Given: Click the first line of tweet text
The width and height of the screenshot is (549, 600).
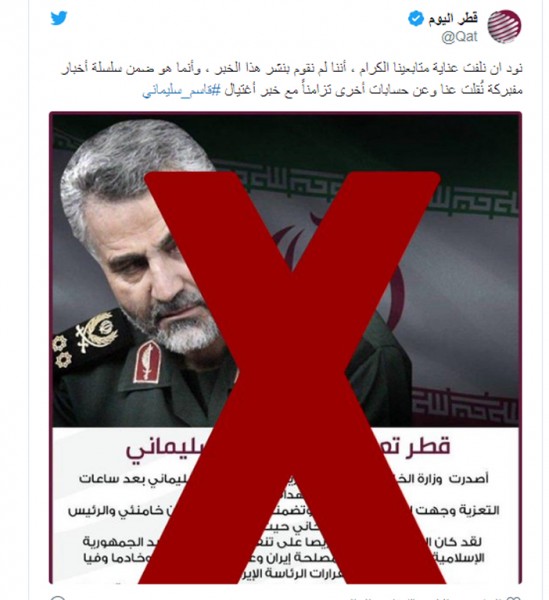Looking at the screenshot, I should tap(292, 69).
